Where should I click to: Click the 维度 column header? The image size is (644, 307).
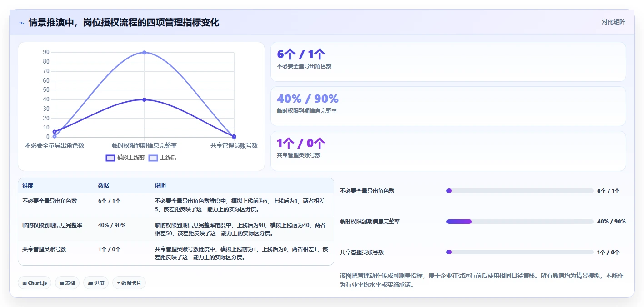(x=28, y=186)
